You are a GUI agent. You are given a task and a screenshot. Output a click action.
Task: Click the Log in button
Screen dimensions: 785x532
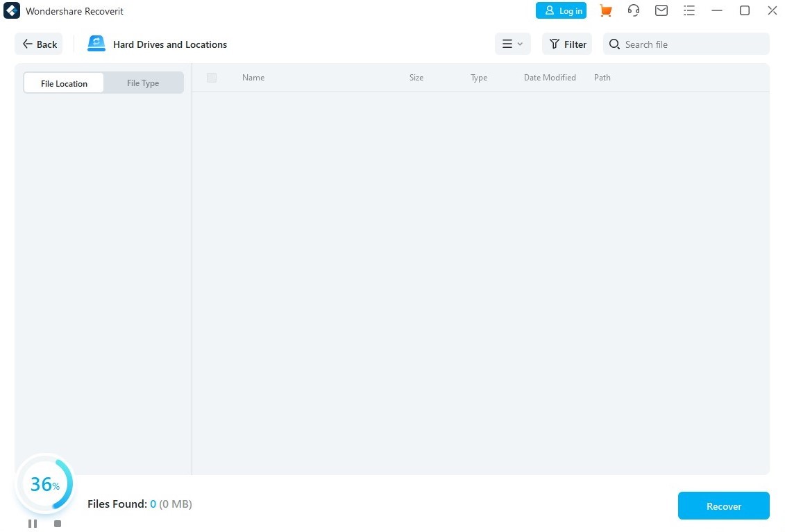tap(561, 10)
